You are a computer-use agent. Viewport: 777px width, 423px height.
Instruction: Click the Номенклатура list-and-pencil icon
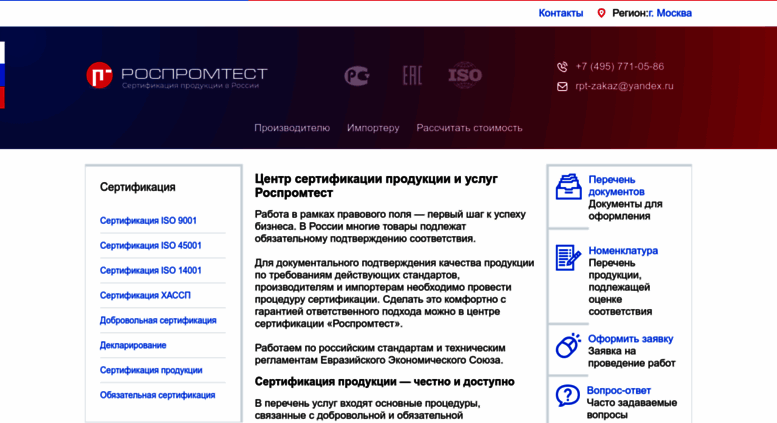click(568, 258)
